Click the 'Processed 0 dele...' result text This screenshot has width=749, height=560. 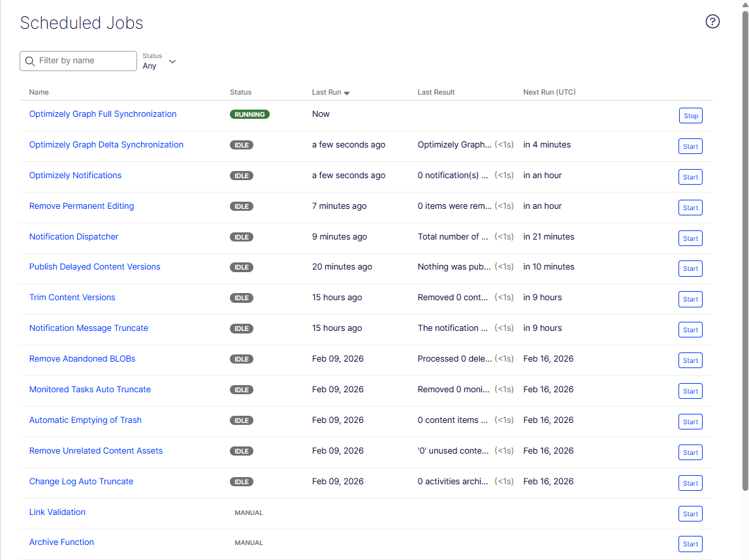click(454, 358)
